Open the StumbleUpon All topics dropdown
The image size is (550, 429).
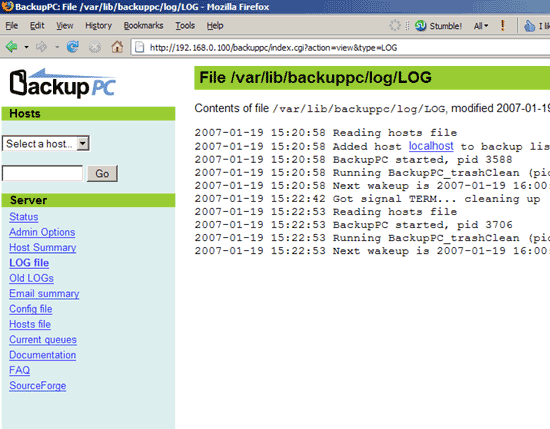click(481, 26)
